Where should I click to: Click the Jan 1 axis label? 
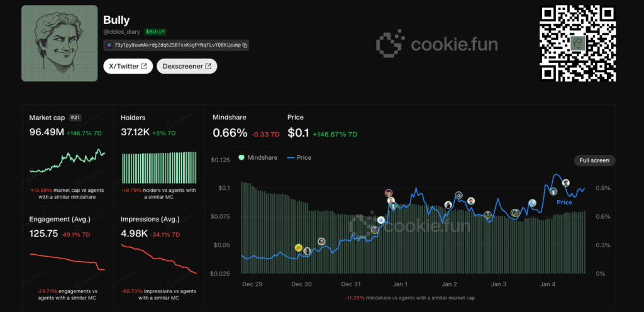(400, 284)
